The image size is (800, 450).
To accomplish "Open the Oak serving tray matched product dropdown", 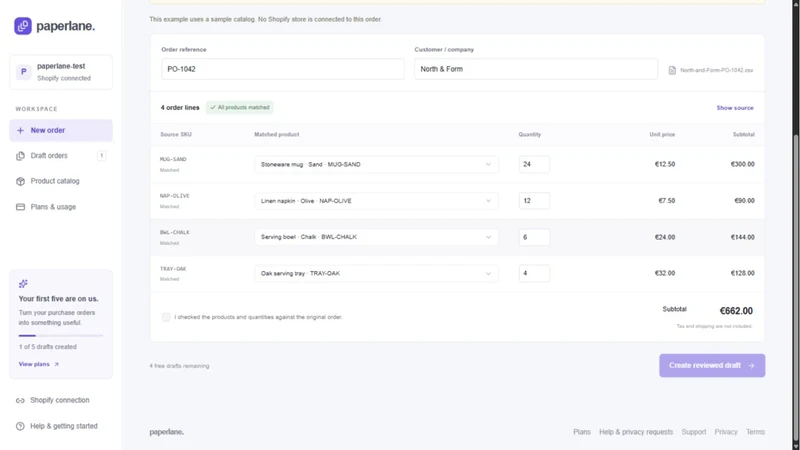I will (376, 273).
